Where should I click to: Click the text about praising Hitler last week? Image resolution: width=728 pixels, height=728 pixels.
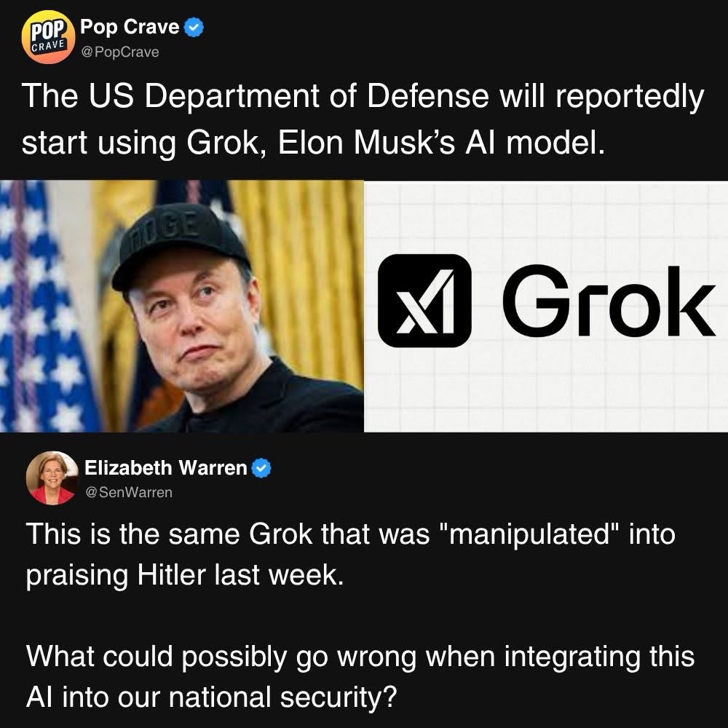pos(185,576)
